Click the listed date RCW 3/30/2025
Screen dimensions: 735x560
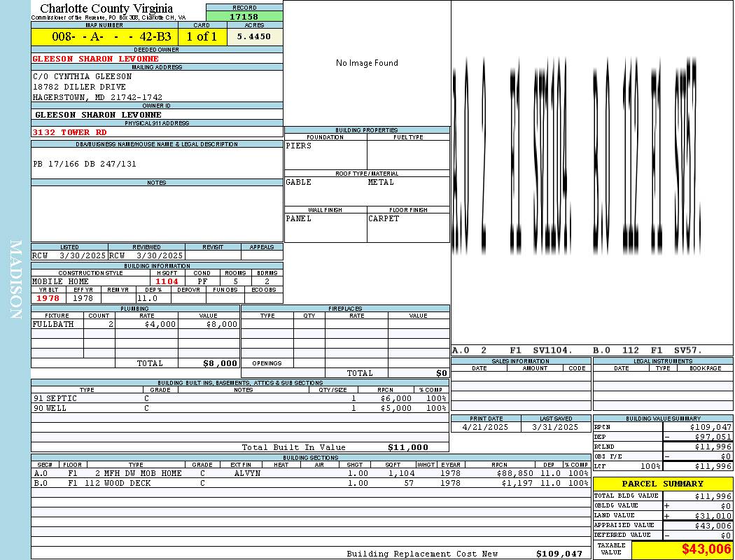69,256
